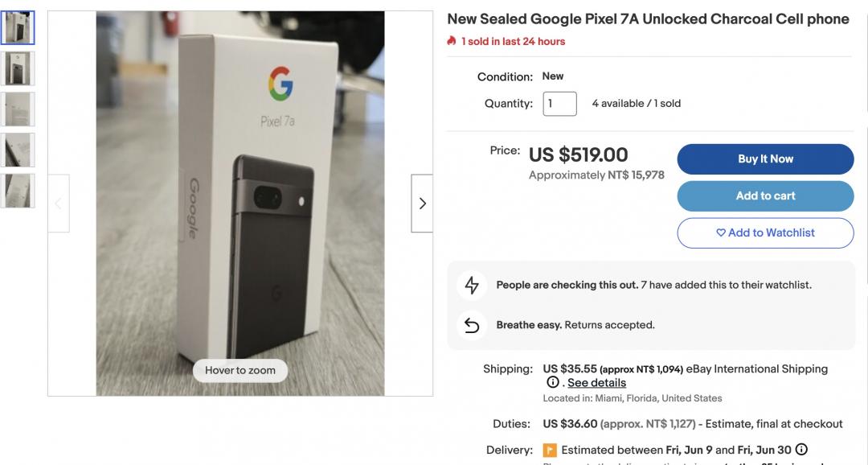Select the second product thumbnail

coord(18,68)
